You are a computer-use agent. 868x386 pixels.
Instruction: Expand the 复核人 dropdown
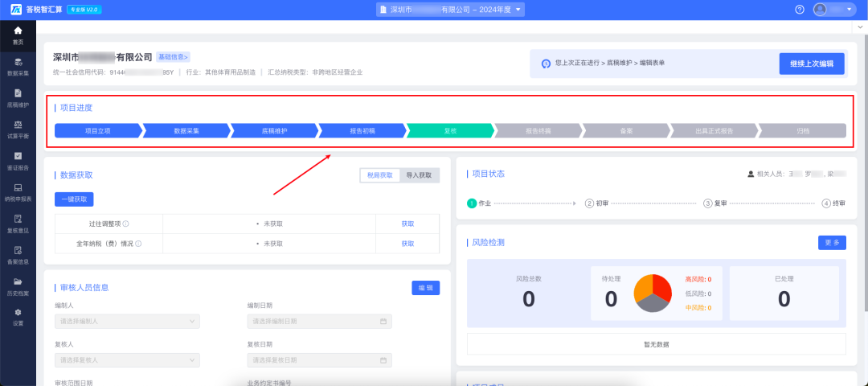point(127,360)
